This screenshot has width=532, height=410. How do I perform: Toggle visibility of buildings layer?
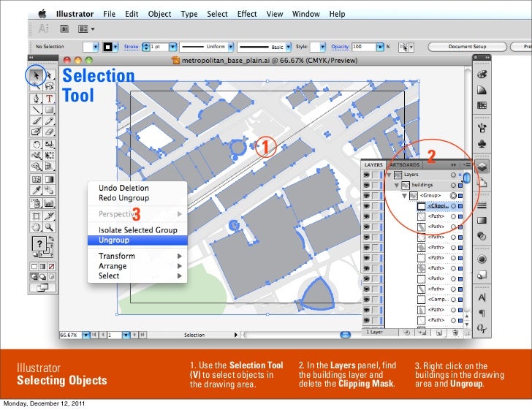366,186
